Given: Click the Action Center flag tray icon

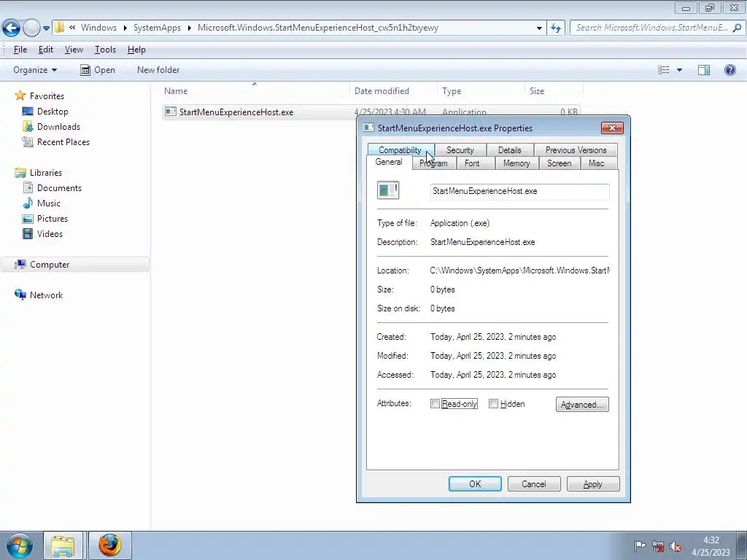Looking at the screenshot, I should click(x=640, y=545).
